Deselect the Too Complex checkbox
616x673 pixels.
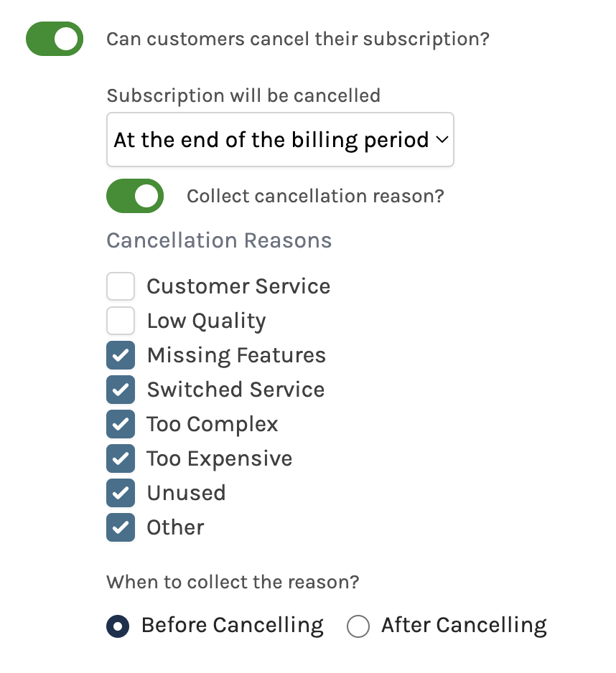[x=121, y=423]
